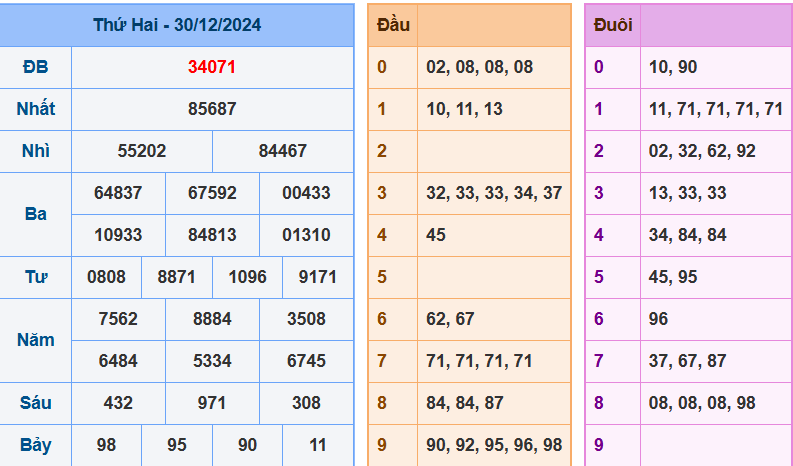Click the Ba prize number 67592
This screenshot has width=793, height=466.
[x=212, y=193]
